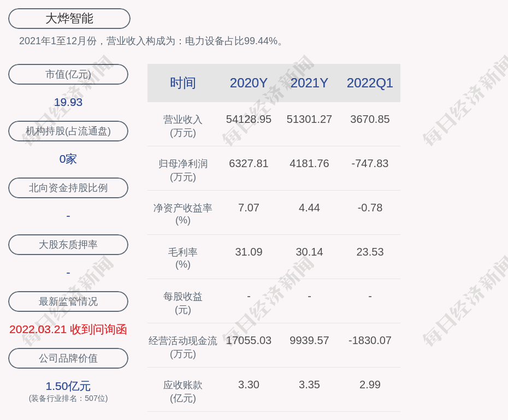Click the 营业收入 row label
This screenshot has width=508, height=420.
183,126
